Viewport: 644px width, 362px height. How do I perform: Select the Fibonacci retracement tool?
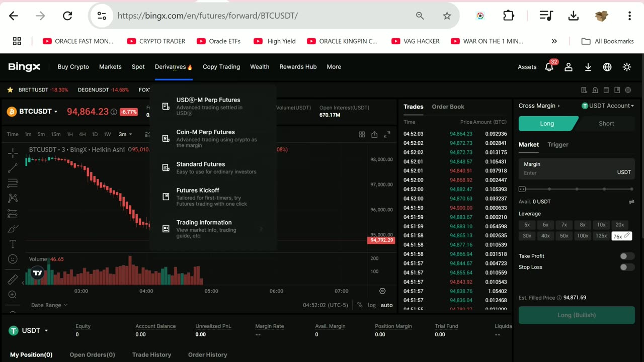pos(13,183)
